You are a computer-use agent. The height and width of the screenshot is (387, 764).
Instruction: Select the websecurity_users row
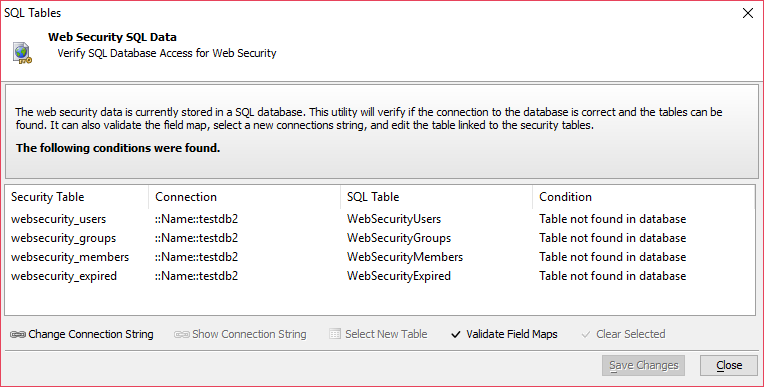(x=380, y=219)
